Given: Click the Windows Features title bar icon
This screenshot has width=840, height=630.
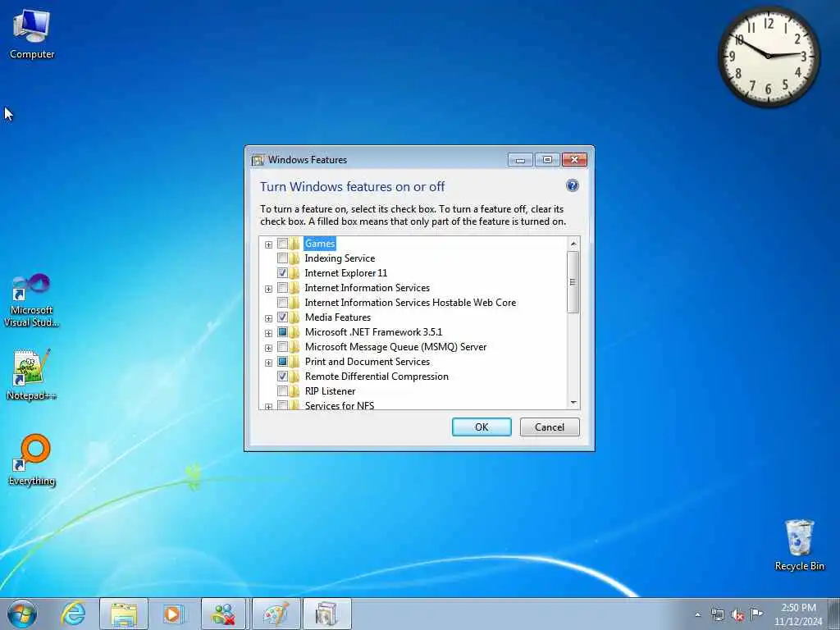Looking at the screenshot, I should pos(258,160).
